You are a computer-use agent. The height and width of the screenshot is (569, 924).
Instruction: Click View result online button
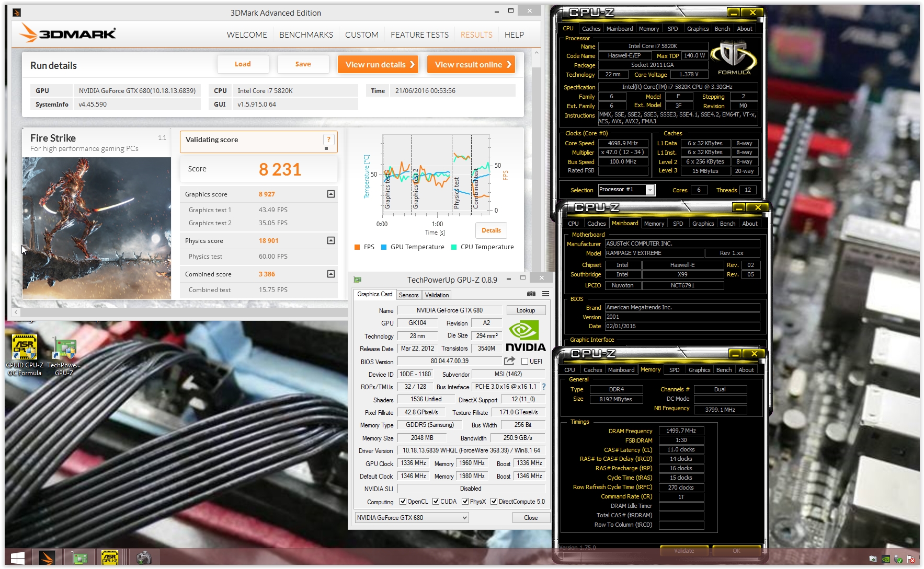(471, 64)
